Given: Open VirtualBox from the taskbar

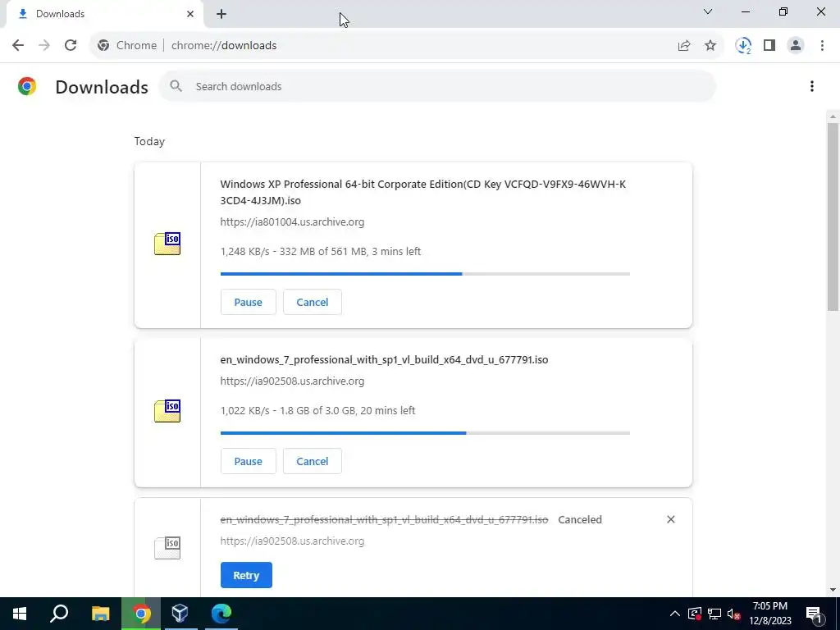Looking at the screenshot, I should (x=180, y=614).
